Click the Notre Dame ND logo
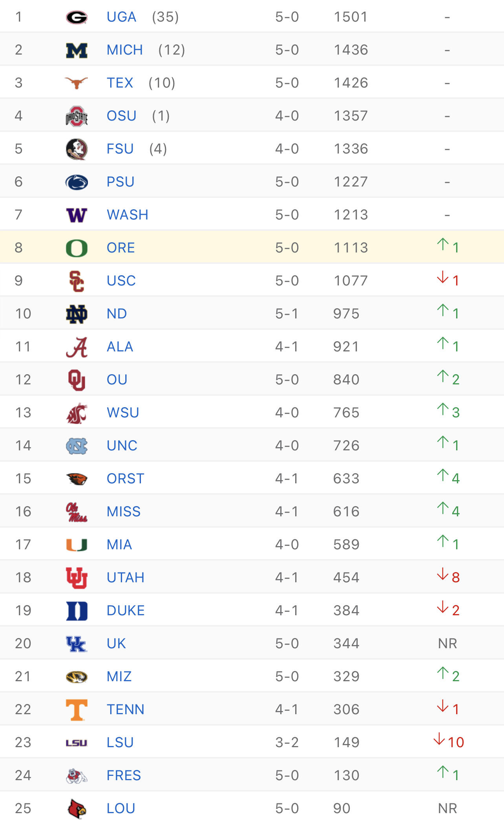504x821 pixels. tap(77, 314)
